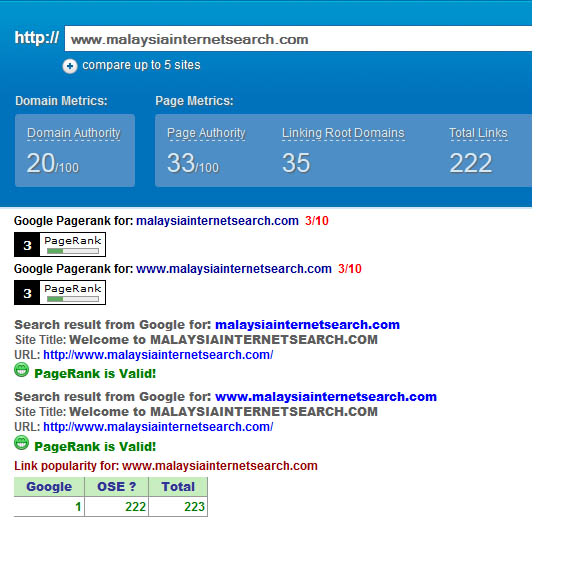Click the http:// prefix label

[x=37, y=38]
